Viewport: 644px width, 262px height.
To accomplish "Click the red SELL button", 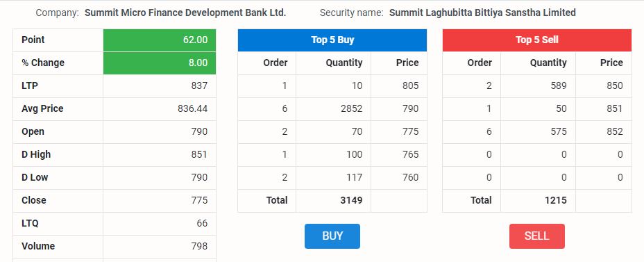I will pyautogui.click(x=537, y=236).
